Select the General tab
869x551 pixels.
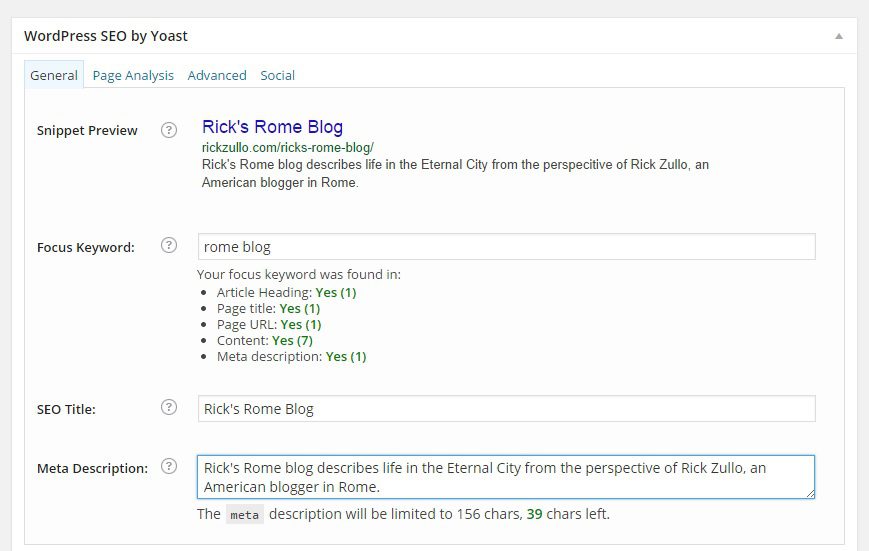point(54,75)
